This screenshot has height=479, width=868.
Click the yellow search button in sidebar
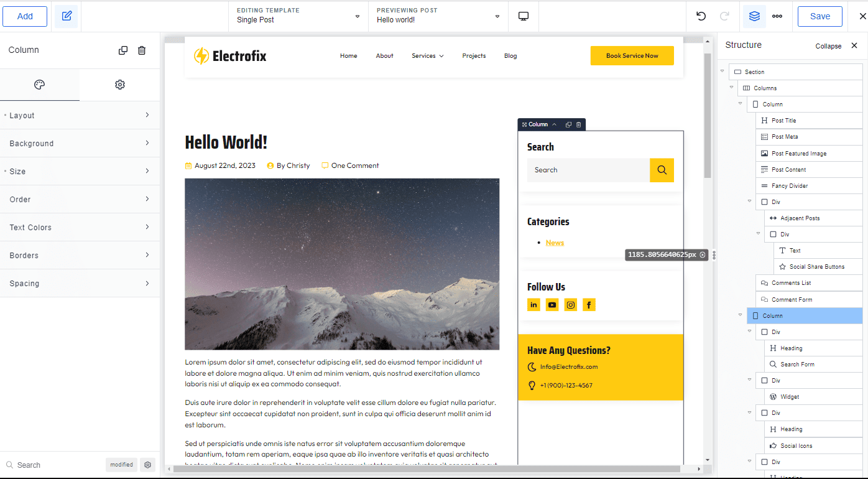662,170
